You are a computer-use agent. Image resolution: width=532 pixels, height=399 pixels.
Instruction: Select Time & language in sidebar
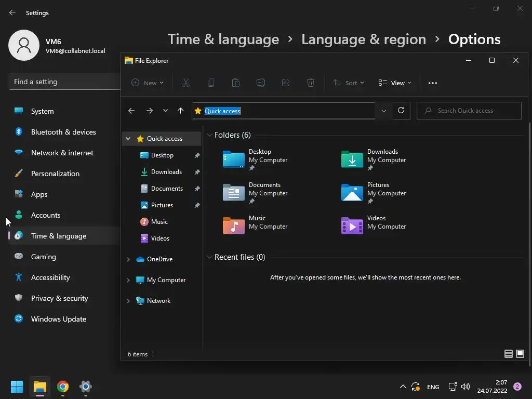pos(64,236)
